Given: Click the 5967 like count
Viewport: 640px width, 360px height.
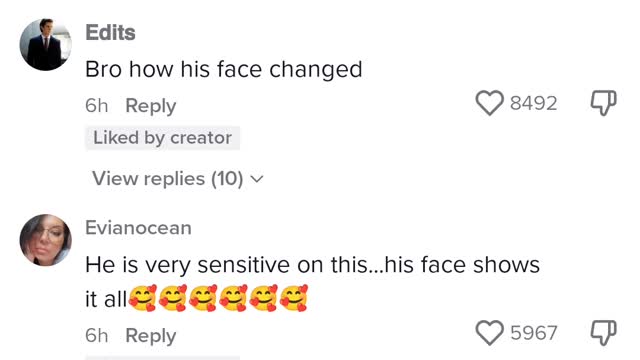Looking at the screenshot, I should (x=533, y=333).
